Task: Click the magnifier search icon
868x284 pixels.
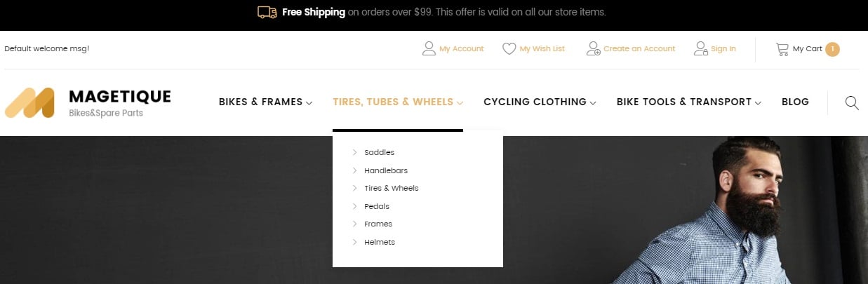Action: point(852,103)
